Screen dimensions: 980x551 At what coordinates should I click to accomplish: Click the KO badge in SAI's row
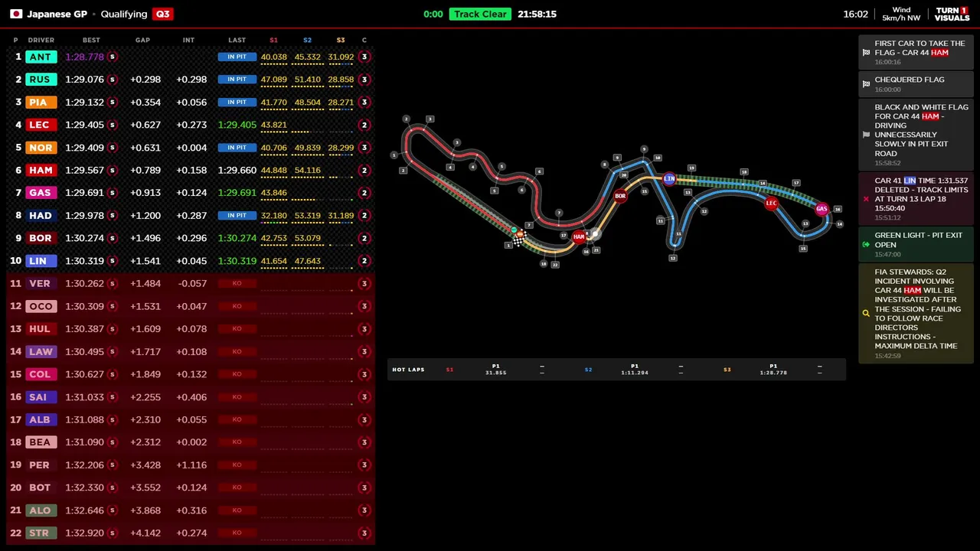coord(237,396)
